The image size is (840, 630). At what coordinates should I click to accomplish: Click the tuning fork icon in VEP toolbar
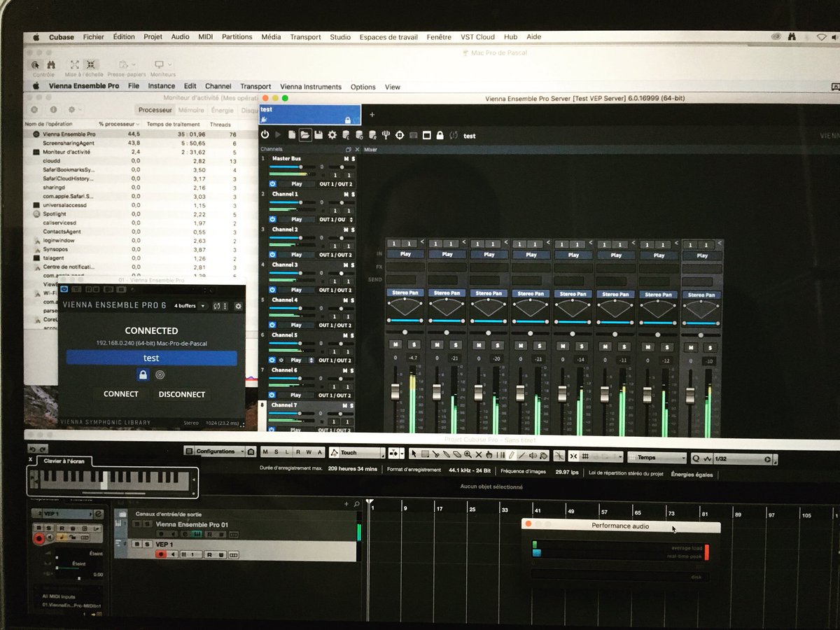pyautogui.click(x=386, y=135)
